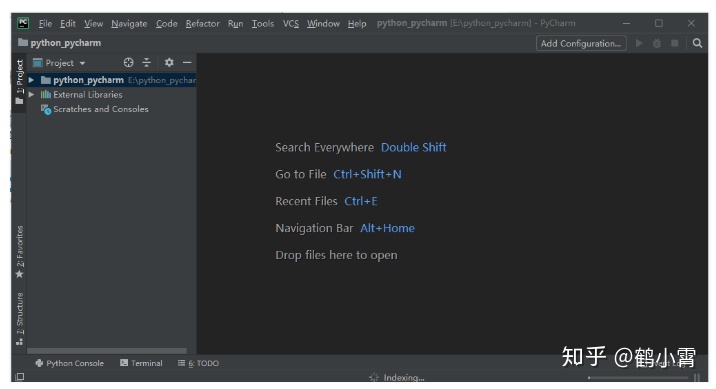This screenshot has height=389, width=716.
Task: Open the Help menu
Action: point(357,23)
